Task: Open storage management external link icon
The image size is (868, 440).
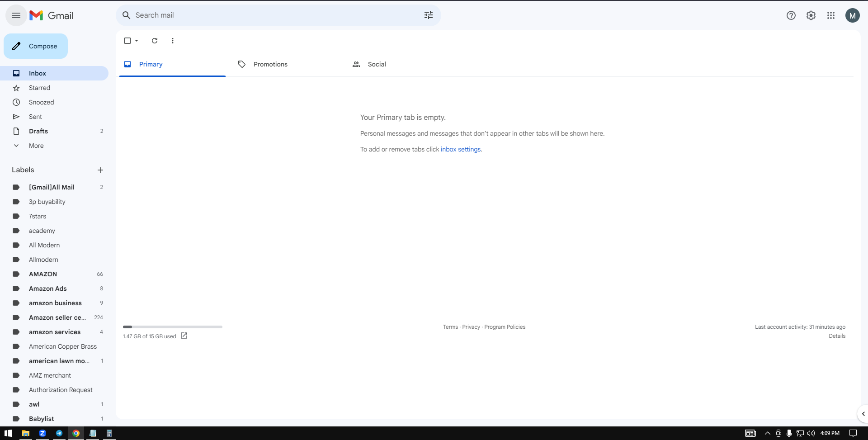Action: 184,336
